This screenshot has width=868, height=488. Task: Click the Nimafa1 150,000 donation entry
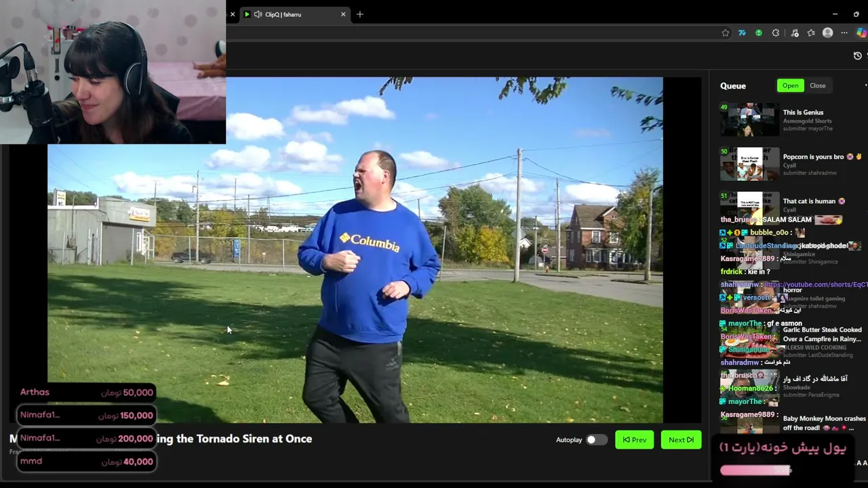tap(87, 415)
